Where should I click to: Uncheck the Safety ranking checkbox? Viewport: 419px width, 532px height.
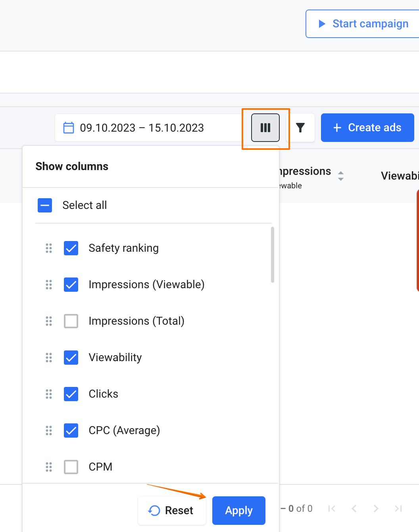click(x=71, y=248)
